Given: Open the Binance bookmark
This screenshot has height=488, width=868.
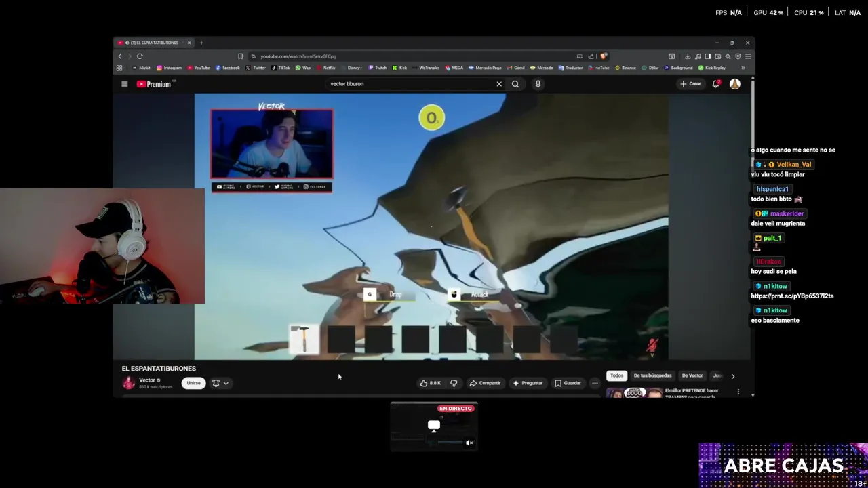Looking at the screenshot, I should [625, 68].
